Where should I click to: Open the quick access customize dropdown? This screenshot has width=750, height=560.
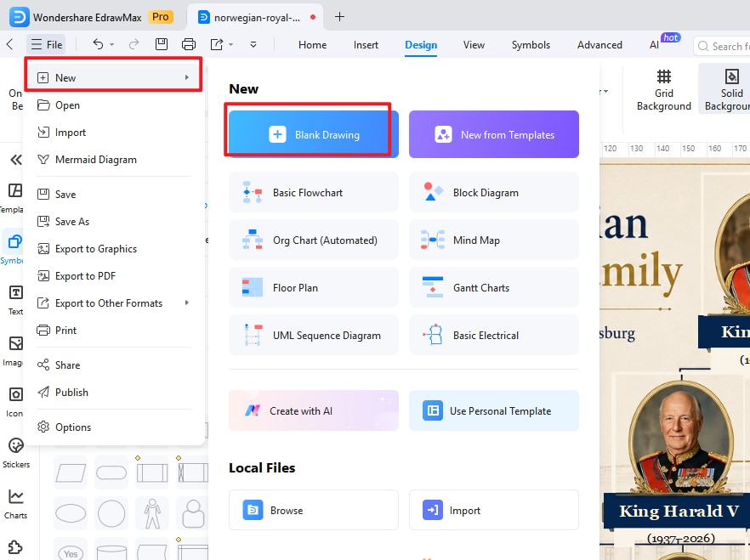tap(253, 44)
